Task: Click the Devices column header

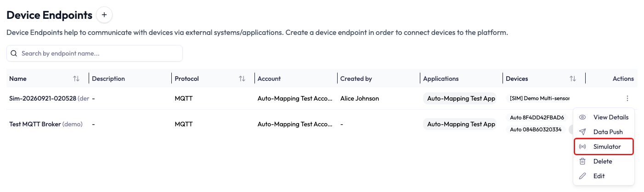Action: coord(517,79)
